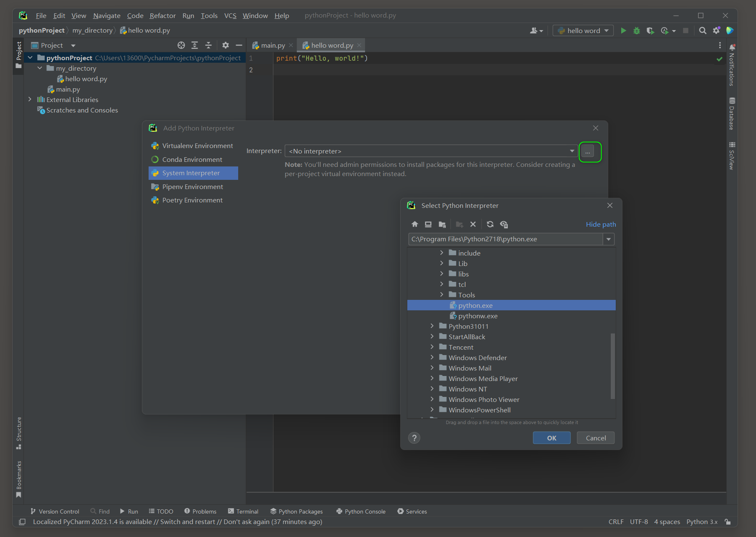Open the Refactor menu
This screenshot has width=756, height=537.
(162, 15)
